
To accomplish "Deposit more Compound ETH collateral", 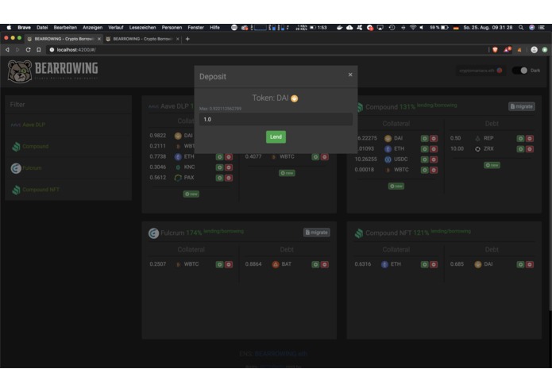I will tap(425, 149).
